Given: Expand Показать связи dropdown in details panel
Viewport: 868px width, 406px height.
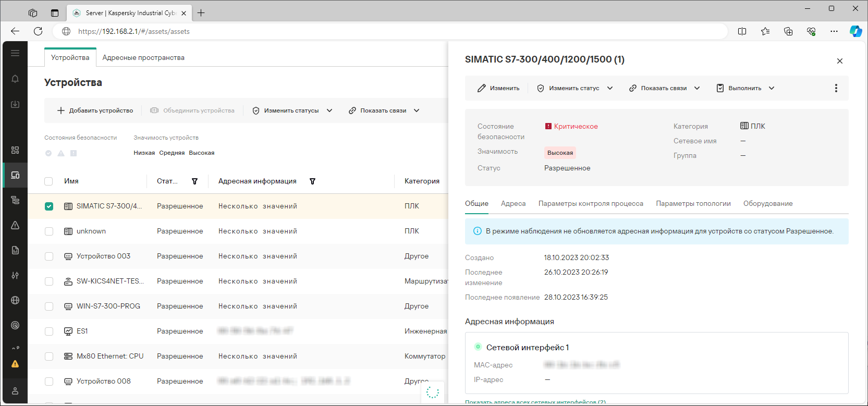Looking at the screenshot, I should coord(697,88).
